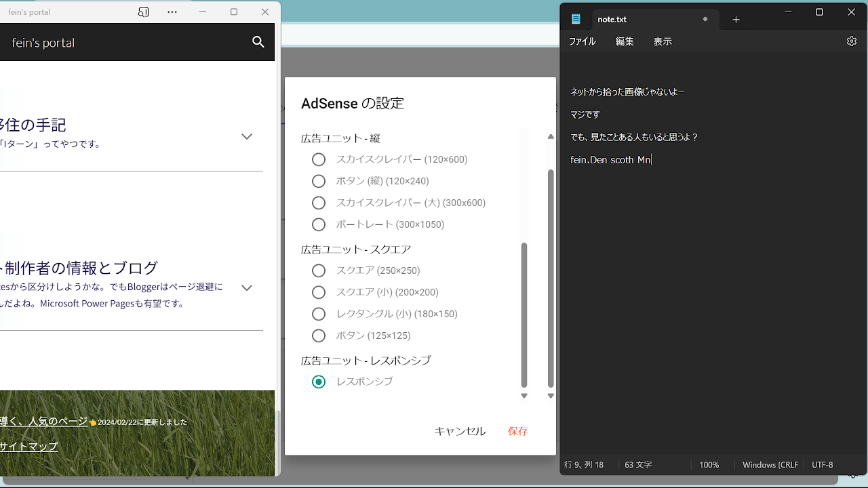Click 広告ユニット - レスポンシブ heading
This screenshot has height=488, width=868.
click(366, 361)
